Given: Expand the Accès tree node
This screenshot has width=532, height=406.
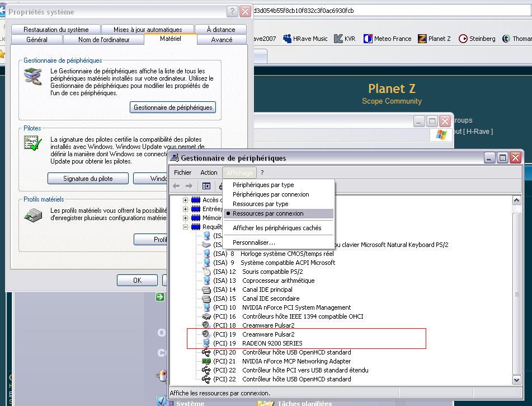Looking at the screenshot, I should tap(185, 200).
